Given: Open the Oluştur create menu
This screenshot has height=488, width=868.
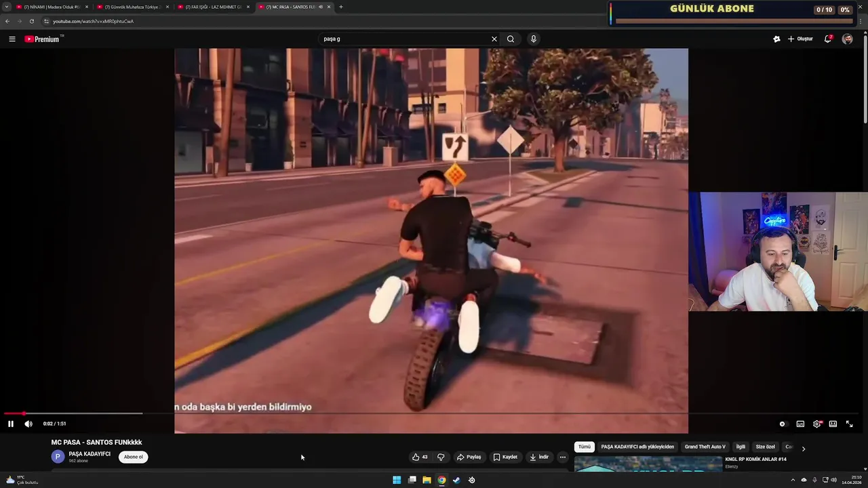Looking at the screenshot, I should point(800,39).
